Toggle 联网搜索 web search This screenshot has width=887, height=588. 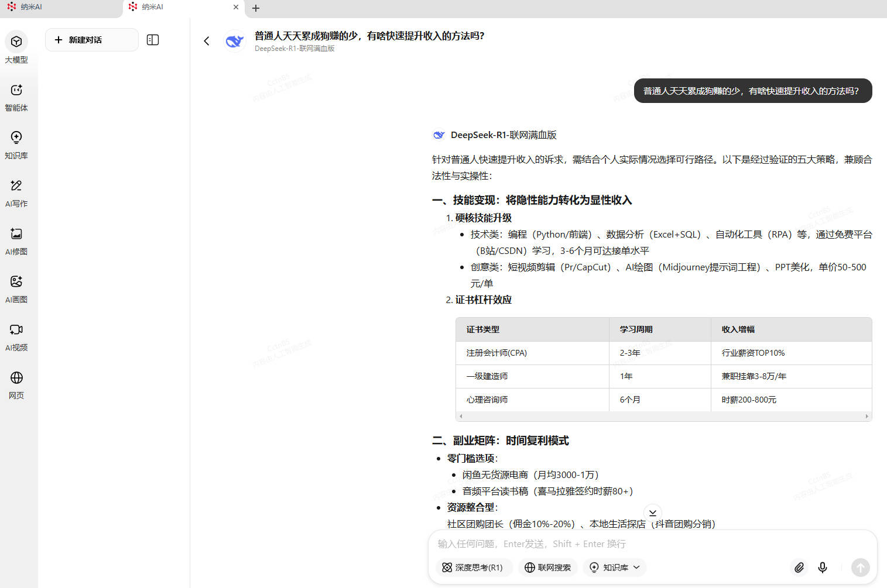(548, 568)
